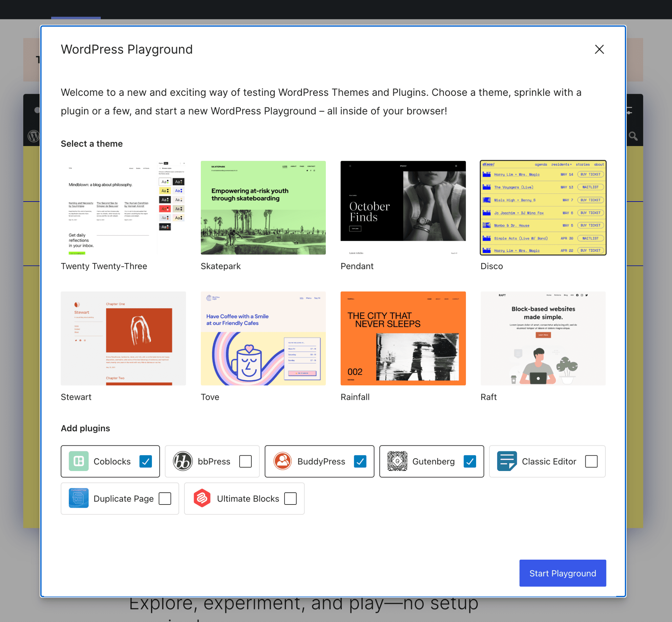The width and height of the screenshot is (672, 622).
Task: Close the WordPress Playground modal
Action: 599,49
